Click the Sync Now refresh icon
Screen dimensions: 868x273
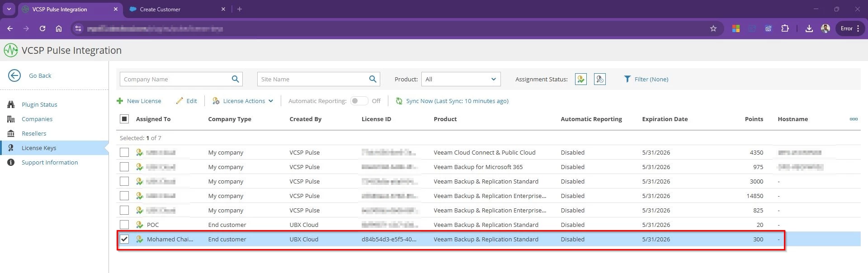(x=399, y=101)
